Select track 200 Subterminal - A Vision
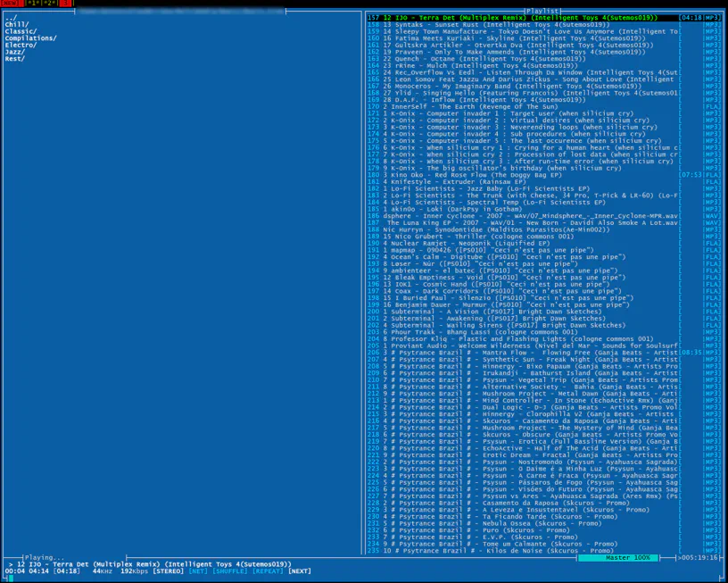The height and width of the screenshot is (583, 728). point(544,312)
